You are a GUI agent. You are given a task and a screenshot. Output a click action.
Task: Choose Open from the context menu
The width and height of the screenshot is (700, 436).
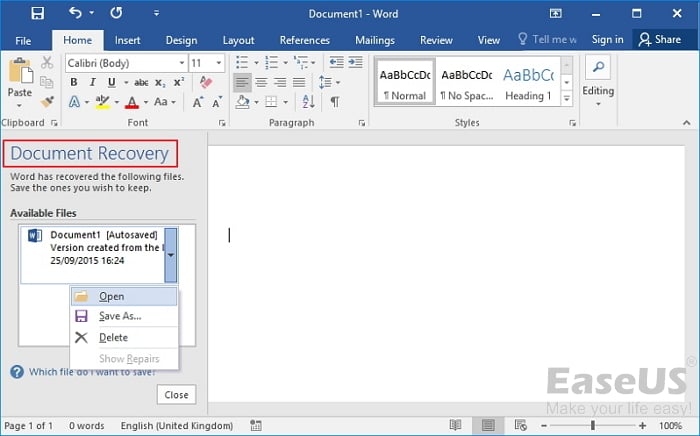pyautogui.click(x=112, y=296)
